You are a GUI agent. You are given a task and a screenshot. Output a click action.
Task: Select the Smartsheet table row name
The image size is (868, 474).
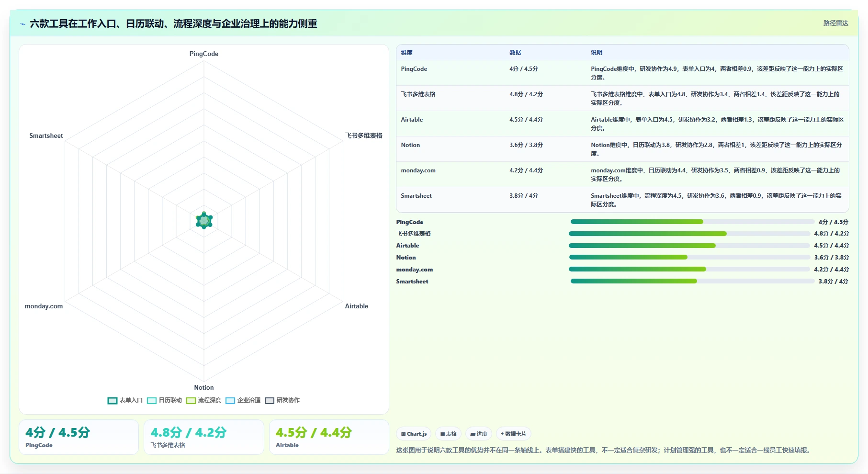416,196
